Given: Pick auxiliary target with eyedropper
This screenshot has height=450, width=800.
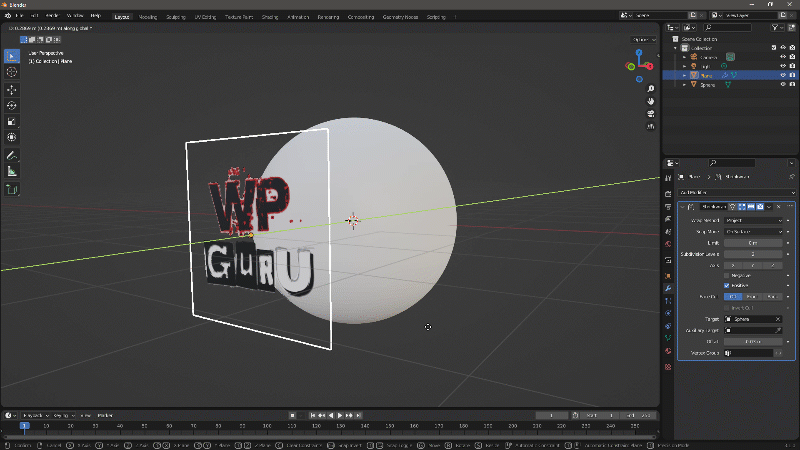Looking at the screenshot, I should click(x=778, y=331).
